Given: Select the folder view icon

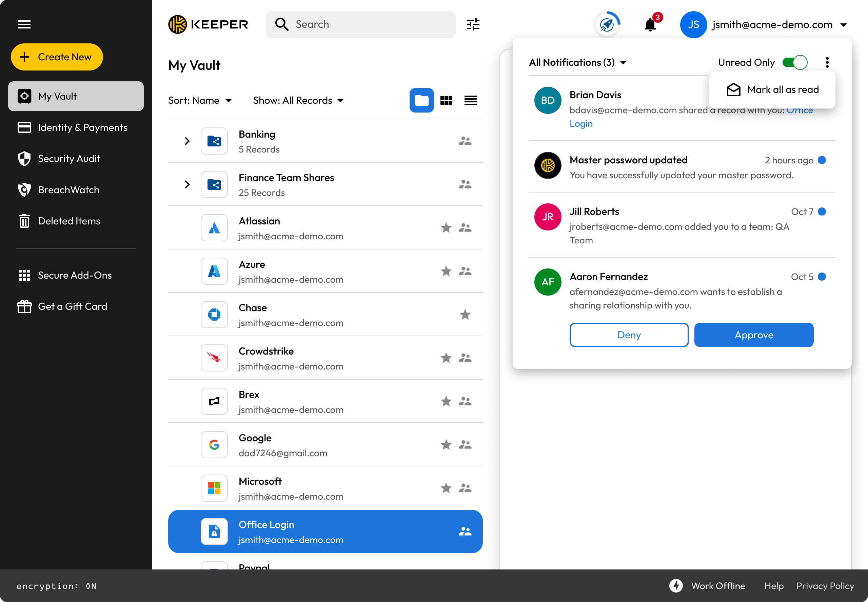Looking at the screenshot, I should tap(421, 100).
